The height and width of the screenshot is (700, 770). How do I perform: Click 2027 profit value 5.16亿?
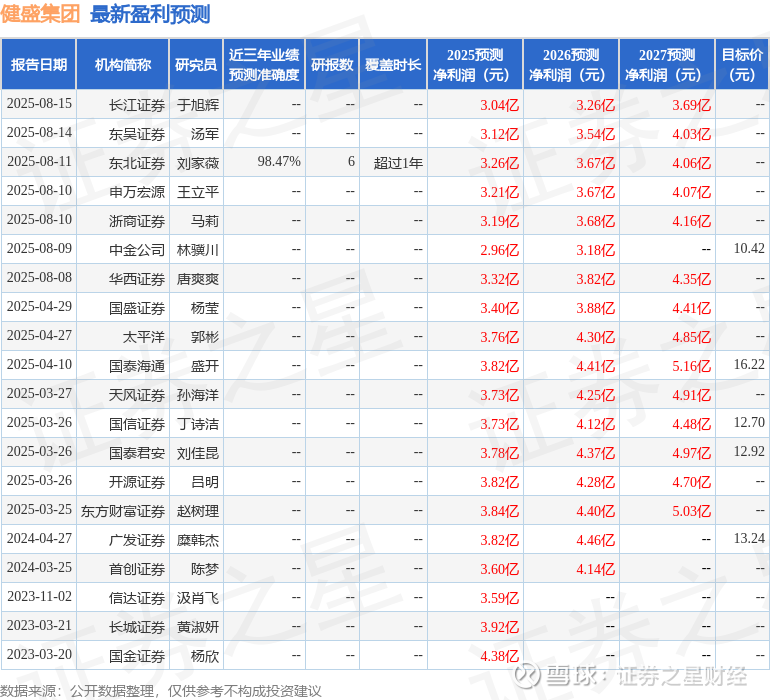[691, 366]
